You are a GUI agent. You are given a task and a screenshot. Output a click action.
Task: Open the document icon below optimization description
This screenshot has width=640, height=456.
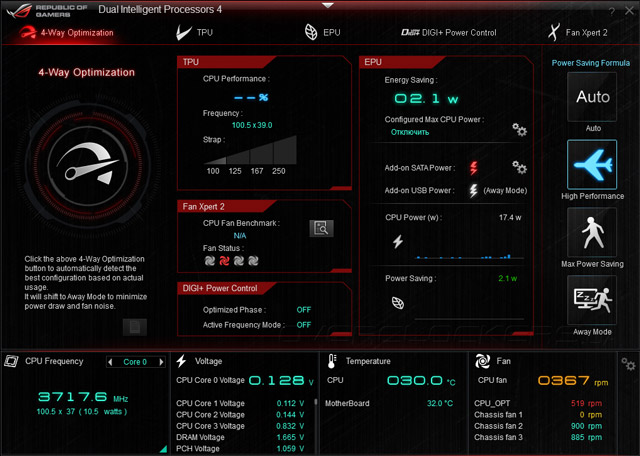click(135, 327)
